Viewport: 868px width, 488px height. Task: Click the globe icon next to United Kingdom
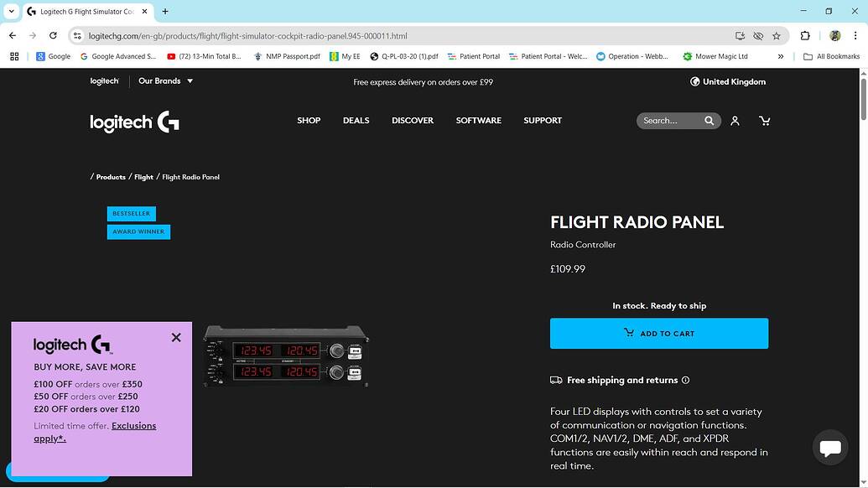pyautogui.click(x=694, y=81)
